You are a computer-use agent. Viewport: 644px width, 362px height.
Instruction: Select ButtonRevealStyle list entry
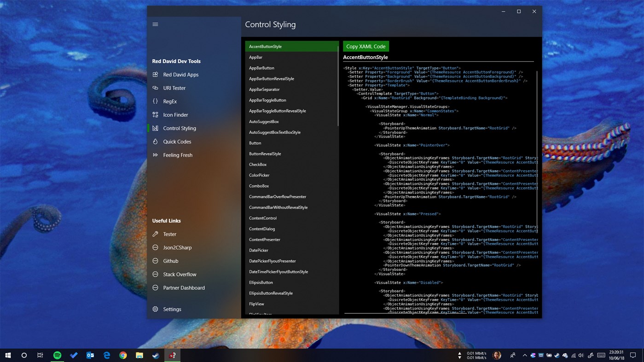[x=292, y=154]
